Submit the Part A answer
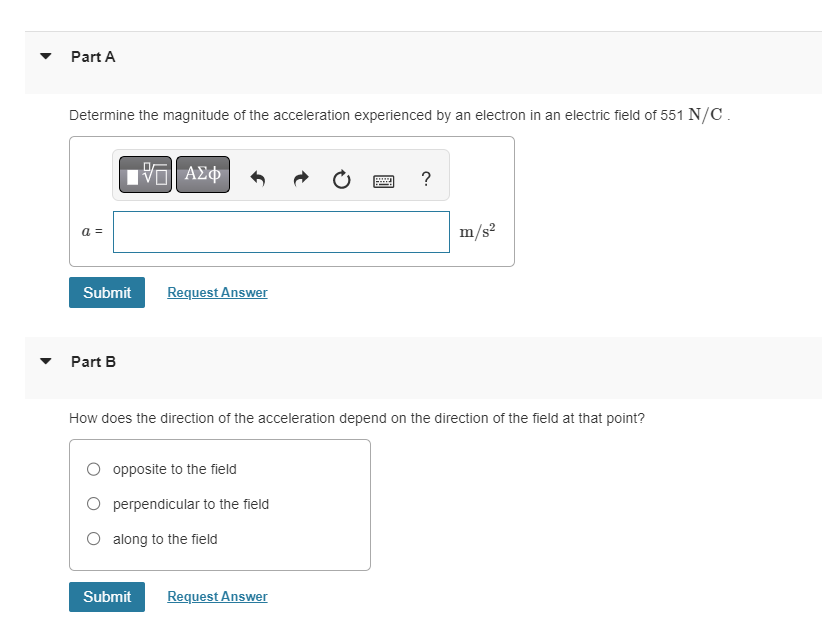Viewport: 822px width, 630px height. [107, 292]
